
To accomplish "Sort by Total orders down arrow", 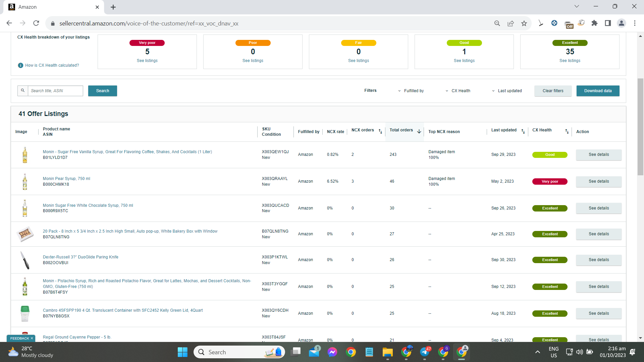I will point(419,131).
